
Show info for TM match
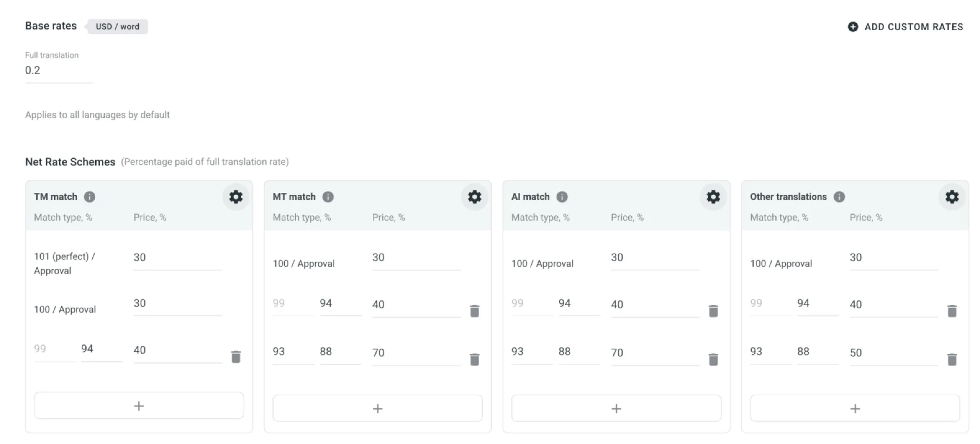pyautogui.click(x=89, y=197)
